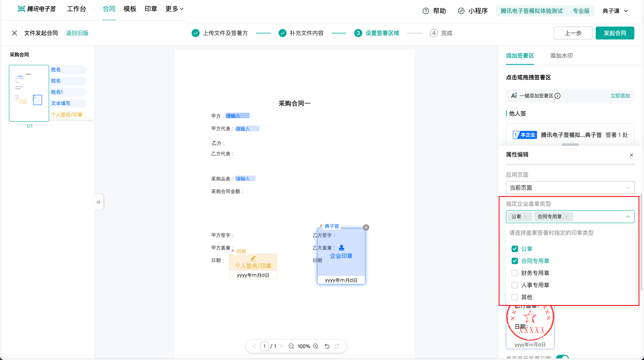Switch to the 添加水印 tab
This screenshot has height=360, width=644.
[x=561, y=56]
